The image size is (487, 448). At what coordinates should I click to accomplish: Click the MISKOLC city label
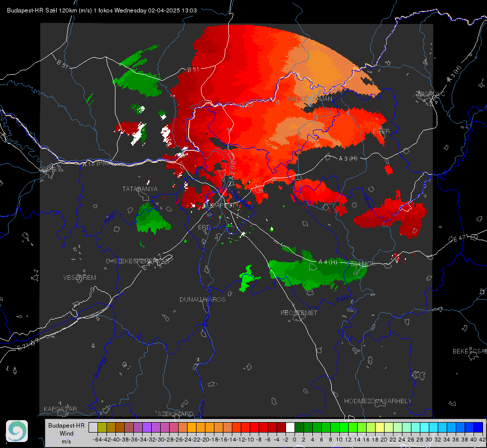pyautogui.click(x=431, y=94)
